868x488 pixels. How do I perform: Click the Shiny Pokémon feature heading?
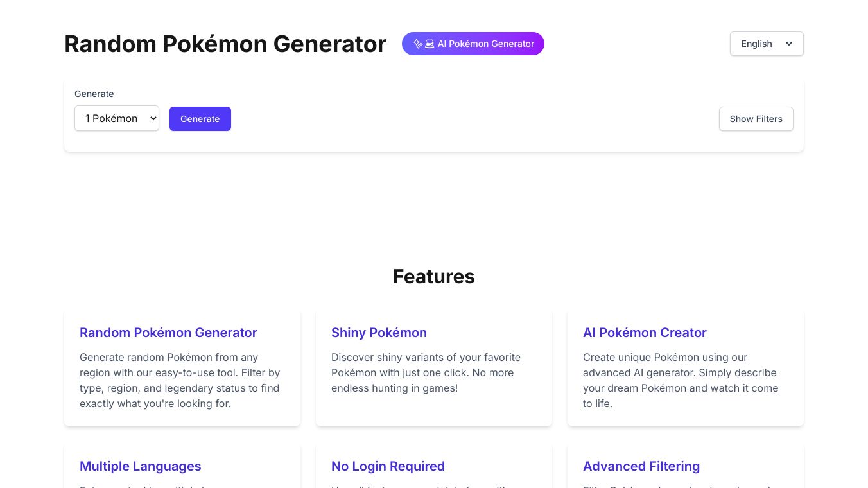pyautogui.click(x=379, y=333)
